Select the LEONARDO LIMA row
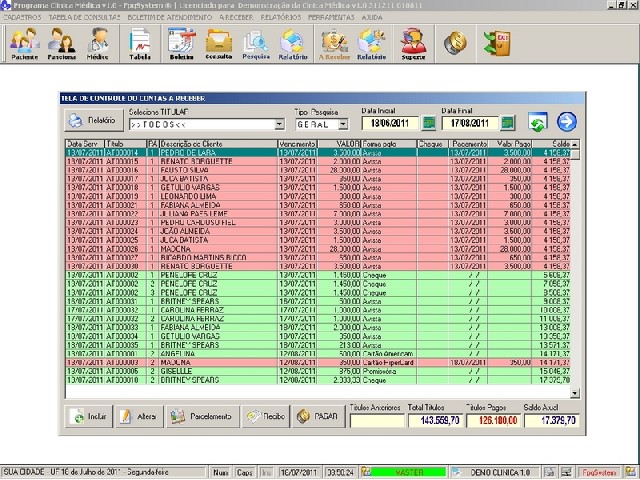 (x=318, y=196)
